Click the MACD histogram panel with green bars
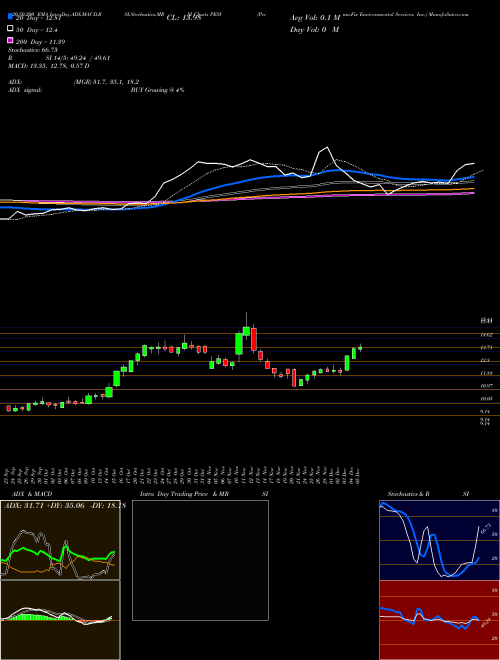The image size is (500, 660). point(60,620)
